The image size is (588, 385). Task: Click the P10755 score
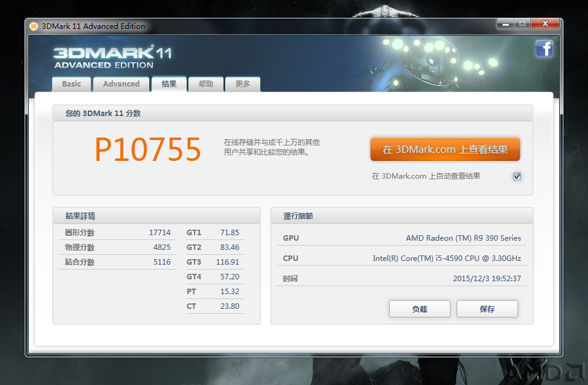[x=148, y=149]
